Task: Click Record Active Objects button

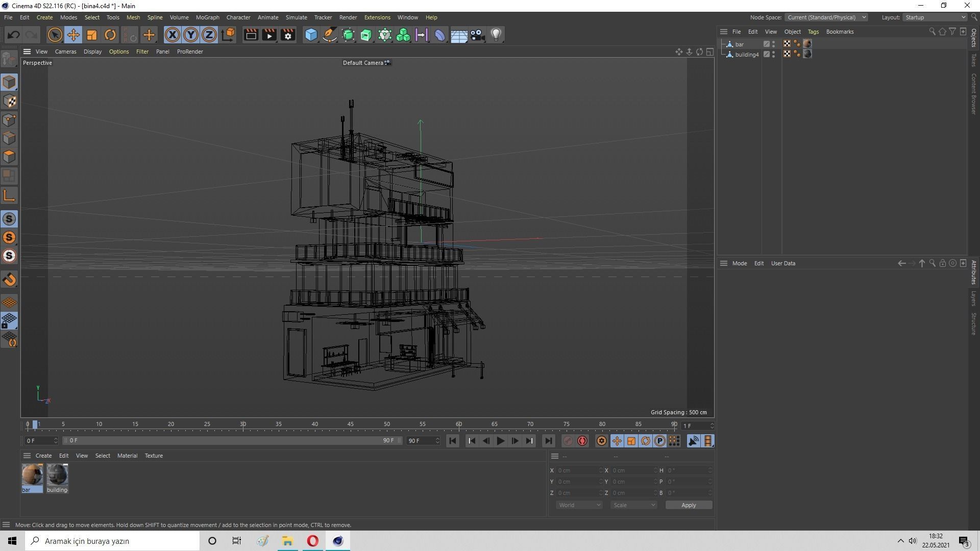Action: pyautogui.click(x=568, y=441)
